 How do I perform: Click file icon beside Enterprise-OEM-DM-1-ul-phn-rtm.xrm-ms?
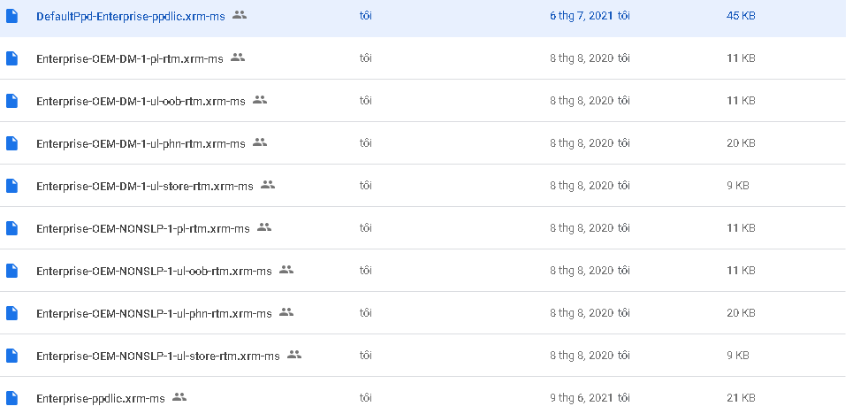pyautogui.click(x=11, y=143)
